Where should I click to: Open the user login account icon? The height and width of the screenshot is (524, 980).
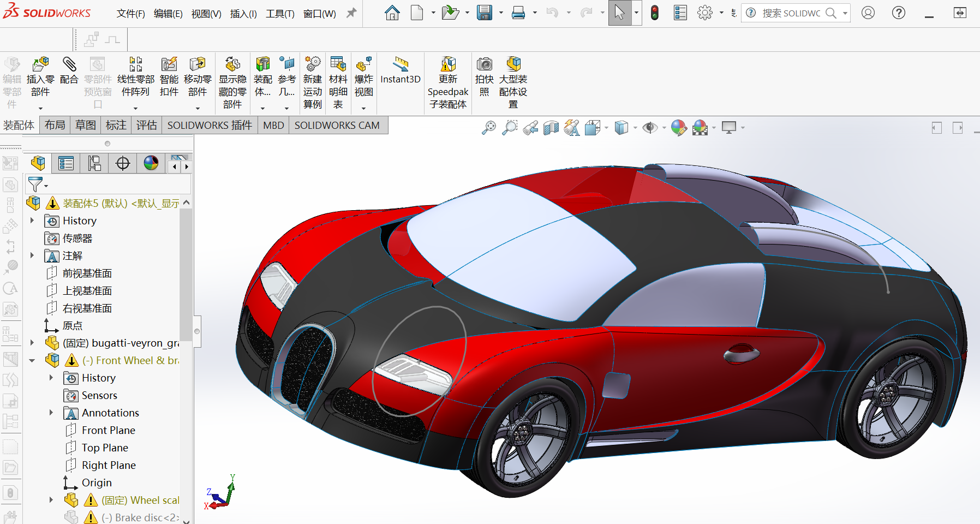(868, 13)
